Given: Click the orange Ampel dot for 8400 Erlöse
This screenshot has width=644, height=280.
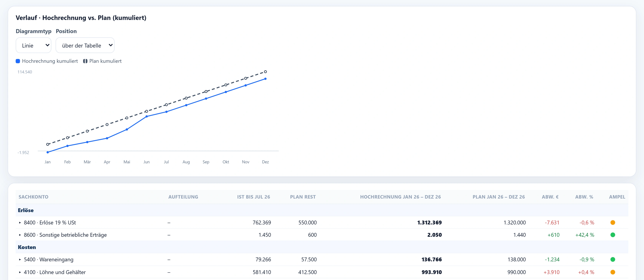Looking at the screenshot, I should [x=612, y=223].
